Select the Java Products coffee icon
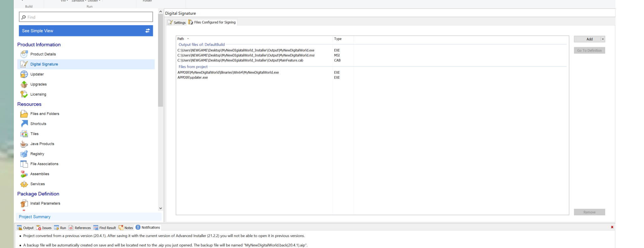The height and width of the screenshot is (248, 644). (24, 144)
